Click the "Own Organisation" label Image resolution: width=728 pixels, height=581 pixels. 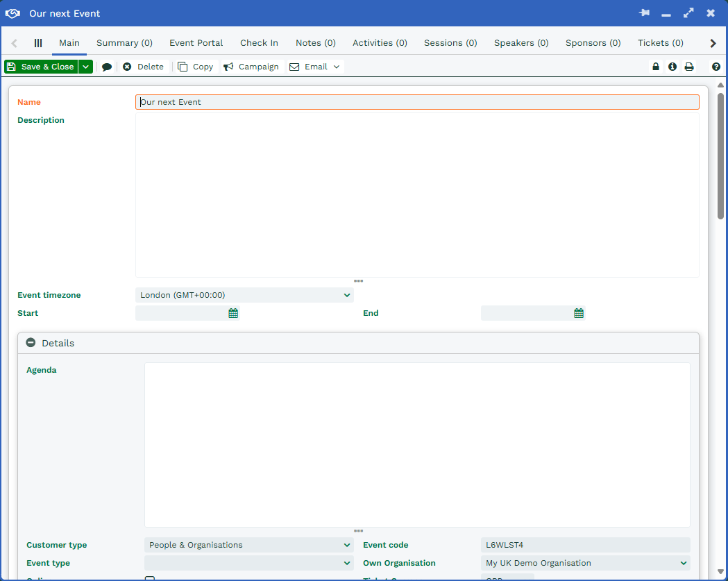click(399, 564)
